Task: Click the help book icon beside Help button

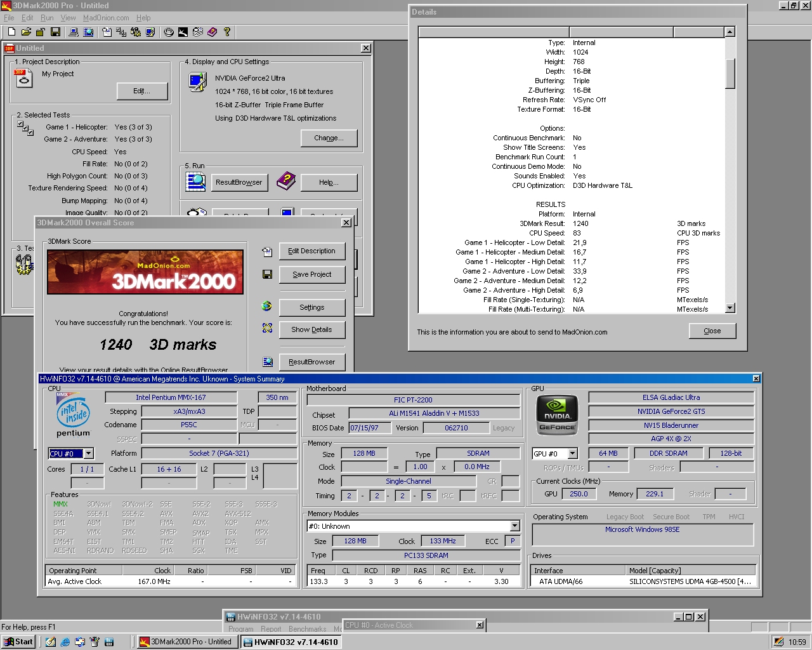Action: (286, 181)
